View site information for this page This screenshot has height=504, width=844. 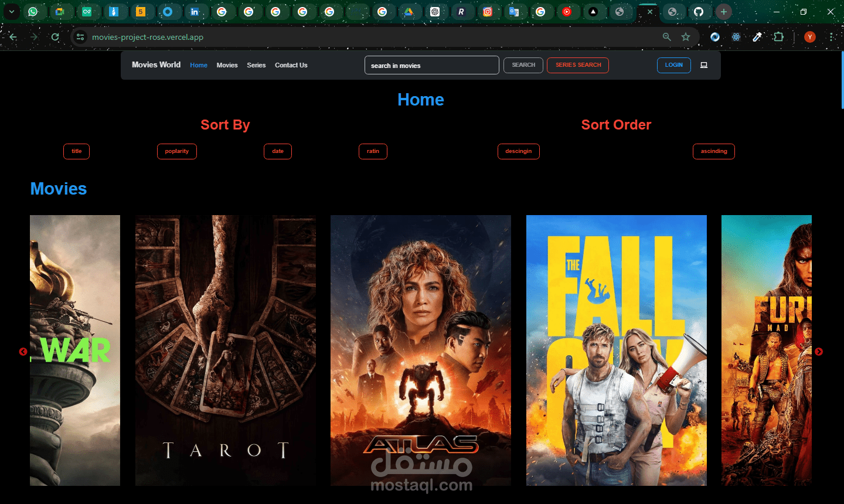click(x=80, y=37)
